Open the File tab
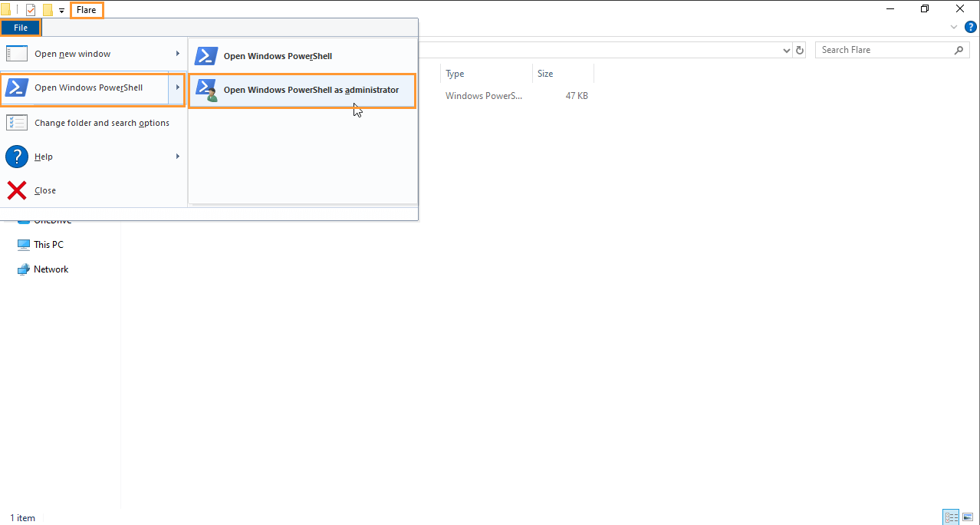 click(21, 28)
